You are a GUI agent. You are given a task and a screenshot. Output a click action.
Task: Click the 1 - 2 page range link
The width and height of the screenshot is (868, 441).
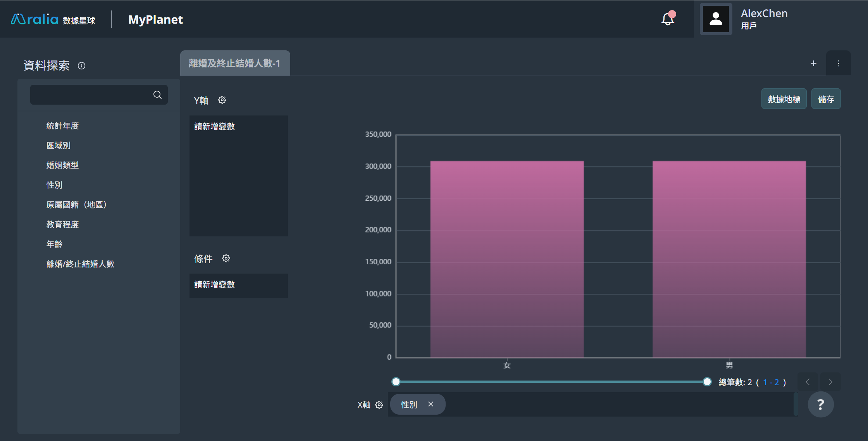pos(771,382)
